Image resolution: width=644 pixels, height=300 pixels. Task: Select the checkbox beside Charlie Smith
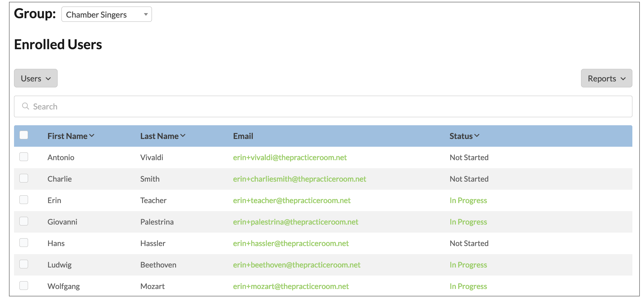point(24,178)
